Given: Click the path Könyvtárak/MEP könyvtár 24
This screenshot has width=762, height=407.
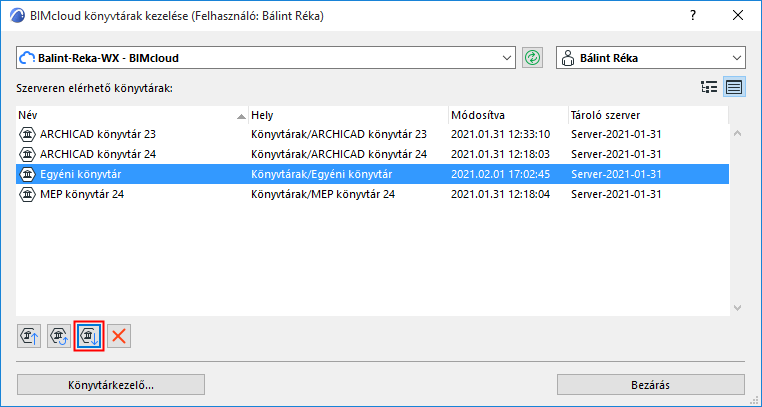Looking at the screenshot, I should coord(323,194).
